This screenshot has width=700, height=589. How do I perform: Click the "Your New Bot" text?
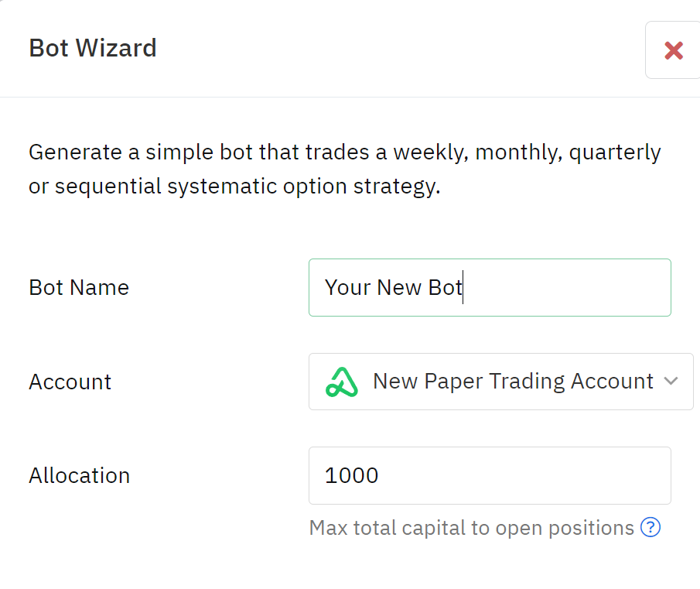tap(393, 287)
